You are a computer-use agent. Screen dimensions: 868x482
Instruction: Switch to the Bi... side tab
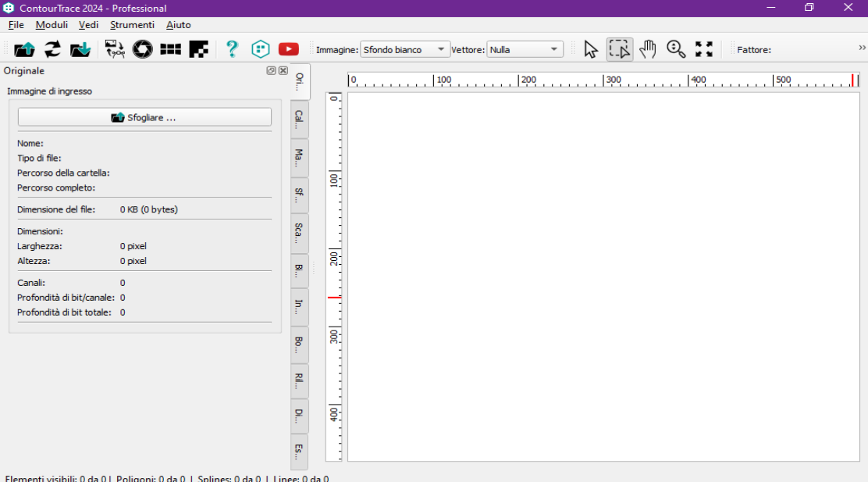point(300,271)
